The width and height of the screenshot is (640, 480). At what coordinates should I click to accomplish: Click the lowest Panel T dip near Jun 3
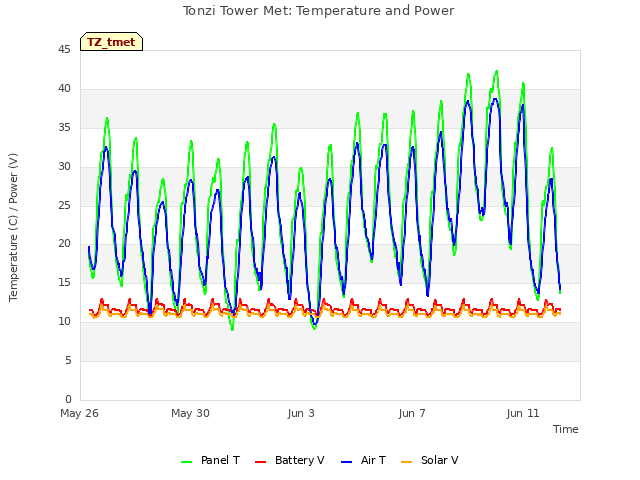(314, 329)
